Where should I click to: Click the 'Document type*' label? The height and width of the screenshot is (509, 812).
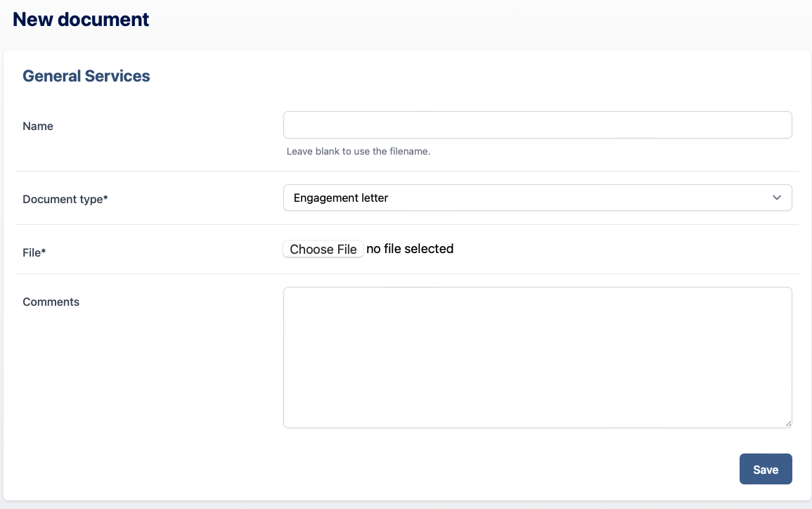[x=65, y=200]
